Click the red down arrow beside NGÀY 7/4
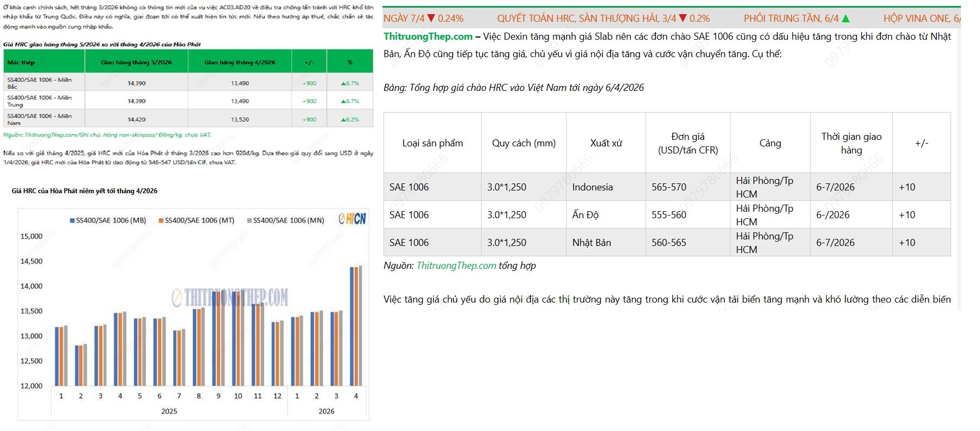This screenshot has height=431, width=980. click(x=431, y=19)
